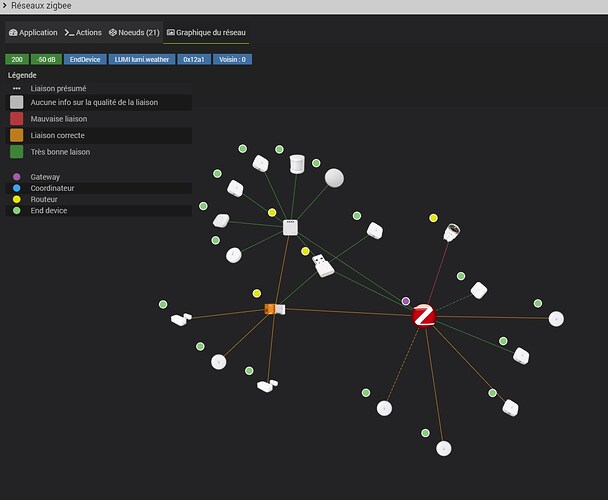The image size is (608, 500).
Task: Select the cylindrical motion sensor node
Action: (x=297, y=164)
